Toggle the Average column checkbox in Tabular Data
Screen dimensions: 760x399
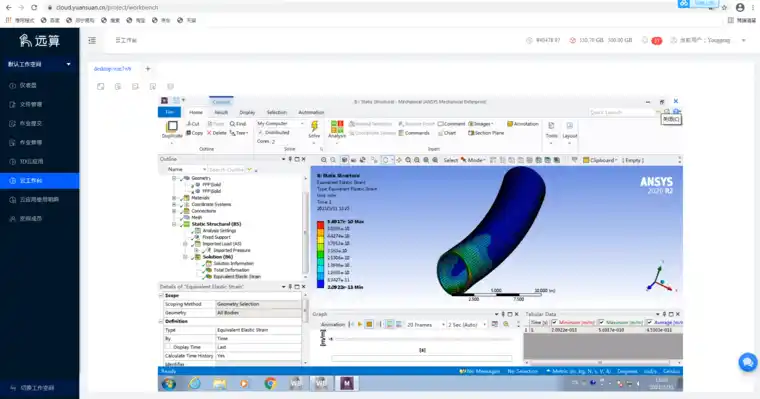click(649, 322)
